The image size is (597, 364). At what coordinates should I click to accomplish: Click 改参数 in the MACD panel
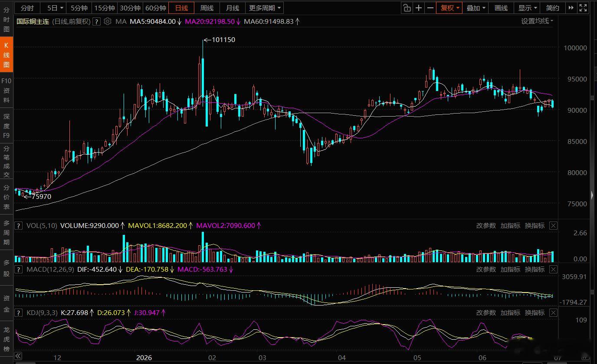[486, 269]
